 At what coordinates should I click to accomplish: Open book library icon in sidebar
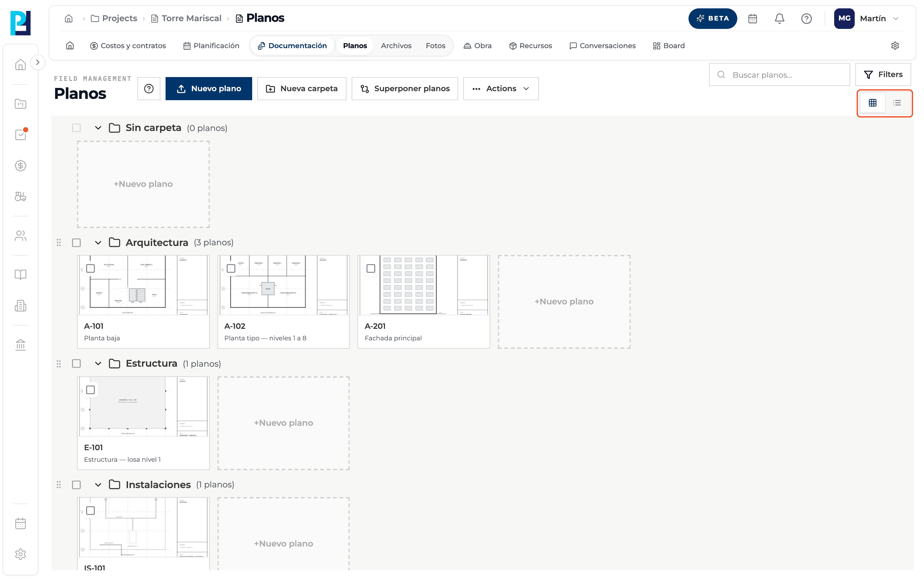21,275
